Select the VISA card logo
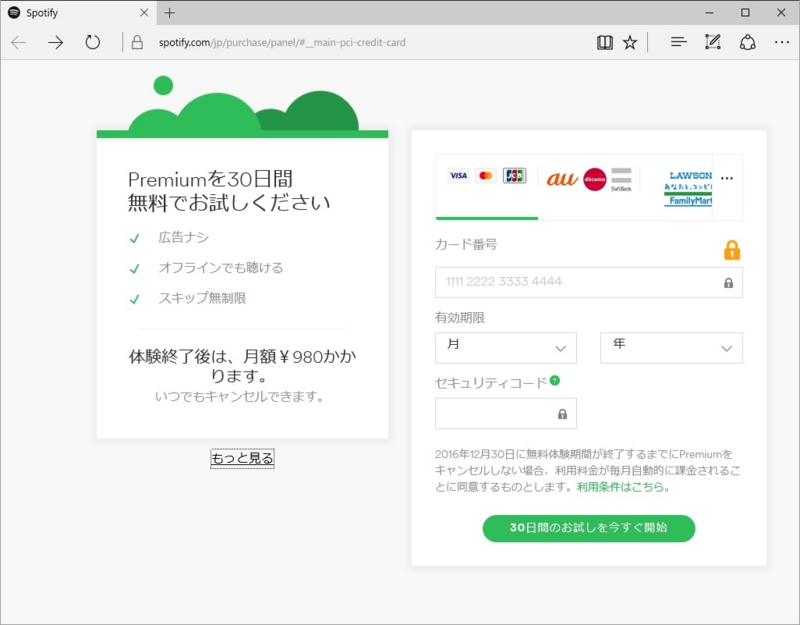Viewport: 800px width, 625px height. click(x=458, y=176)
